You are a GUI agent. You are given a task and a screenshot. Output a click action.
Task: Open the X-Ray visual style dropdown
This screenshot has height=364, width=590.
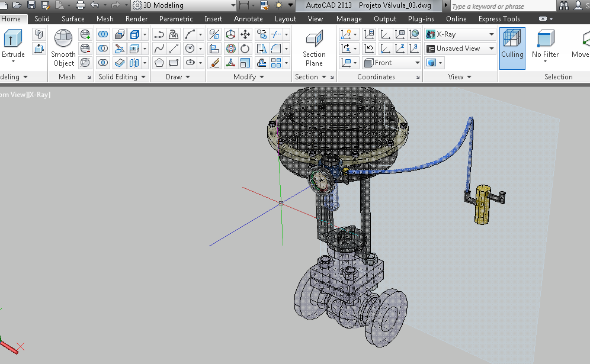491,34
